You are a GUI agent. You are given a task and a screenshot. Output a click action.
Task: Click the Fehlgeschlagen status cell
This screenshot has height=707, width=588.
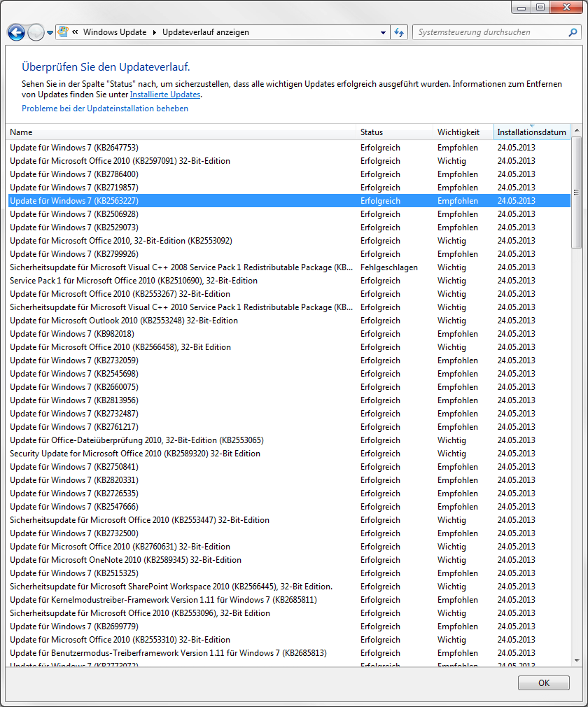(x=388, y=267)
